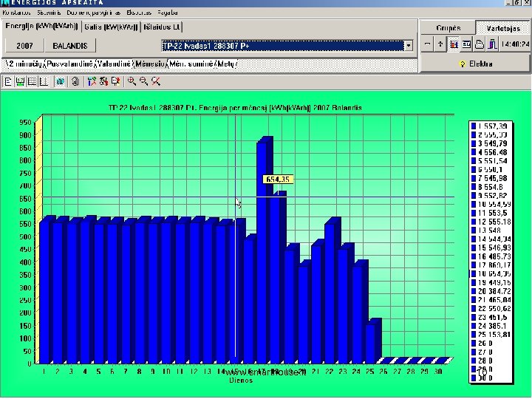The height and width of the screenshot is (399, 532).
Task: Click legend entry 26 0
Action: (x=482, y=344)
